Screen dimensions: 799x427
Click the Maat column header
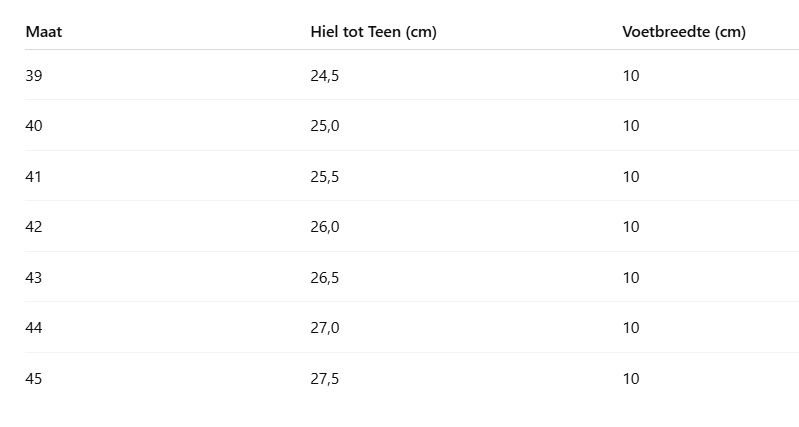click(43, 32)
